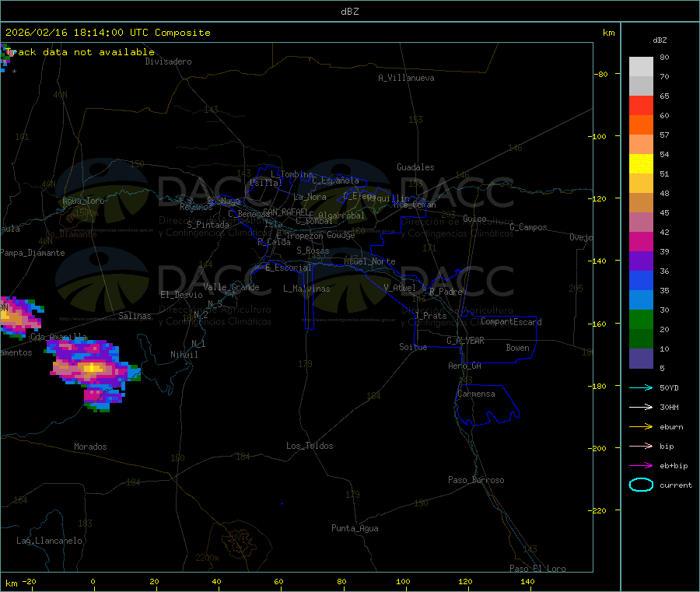Viewport: 700px width, 592px height.
Task: Click the dBZ title at top
Action: [x=349, y=12]
